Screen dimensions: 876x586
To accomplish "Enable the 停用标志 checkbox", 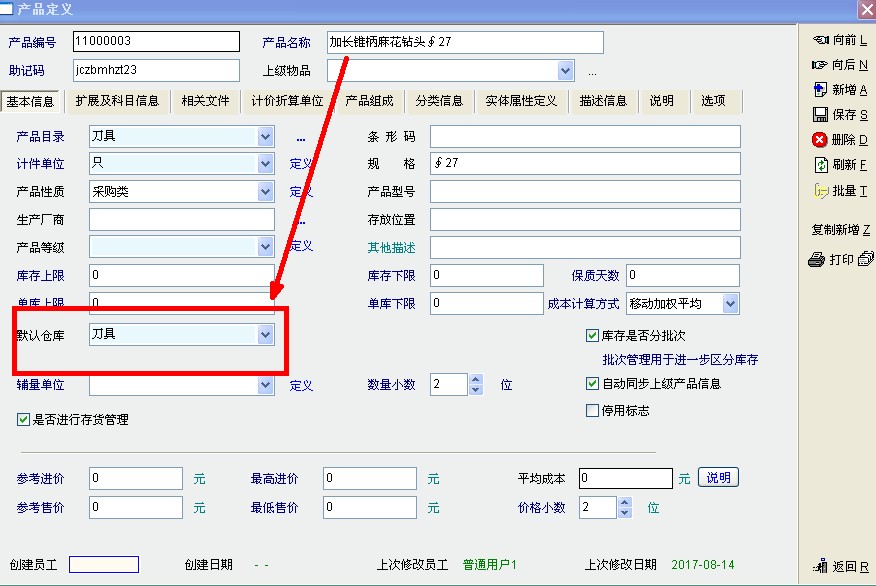I will click(593, 410).
